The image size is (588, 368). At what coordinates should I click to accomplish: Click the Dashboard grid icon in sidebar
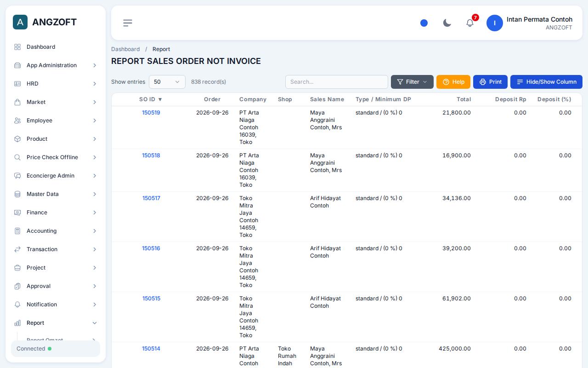17,47
